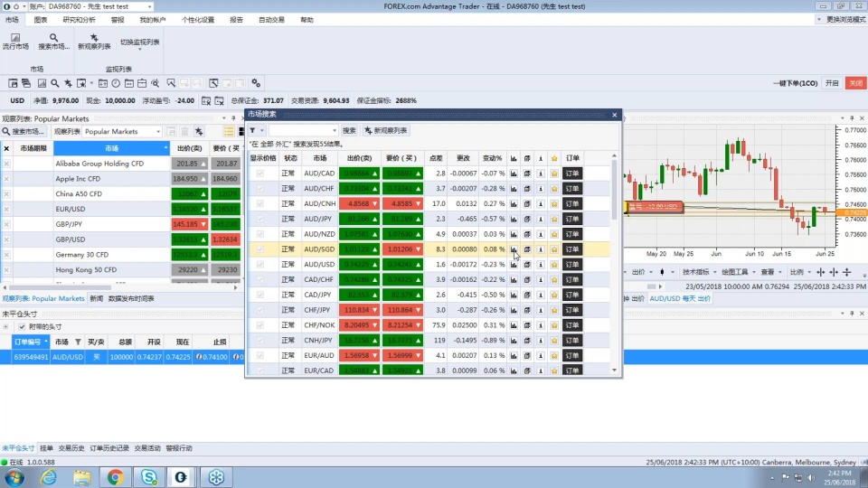Open the switch watchlist dropdown
Viewport: 868px width, 488px height.
point(139,42)
